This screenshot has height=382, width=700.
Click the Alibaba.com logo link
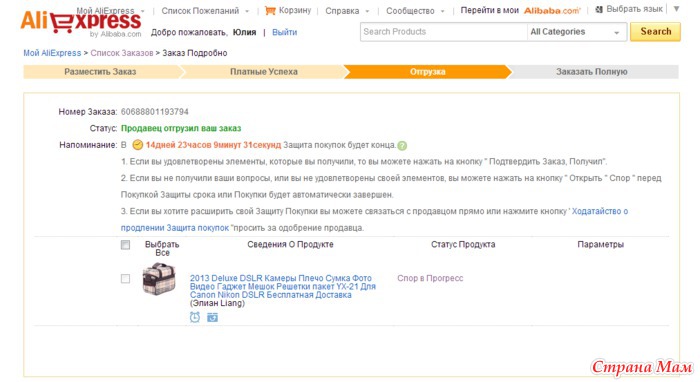pos(552,11)
